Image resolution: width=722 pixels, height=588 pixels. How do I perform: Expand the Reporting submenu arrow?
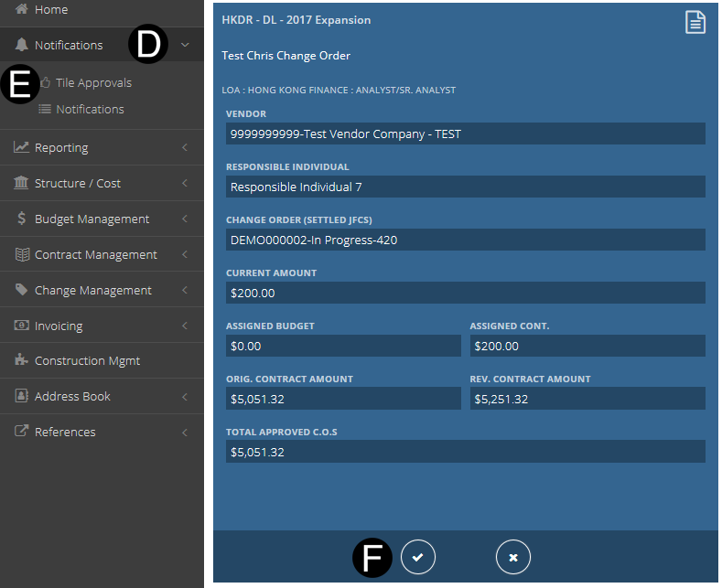point(185,147)
